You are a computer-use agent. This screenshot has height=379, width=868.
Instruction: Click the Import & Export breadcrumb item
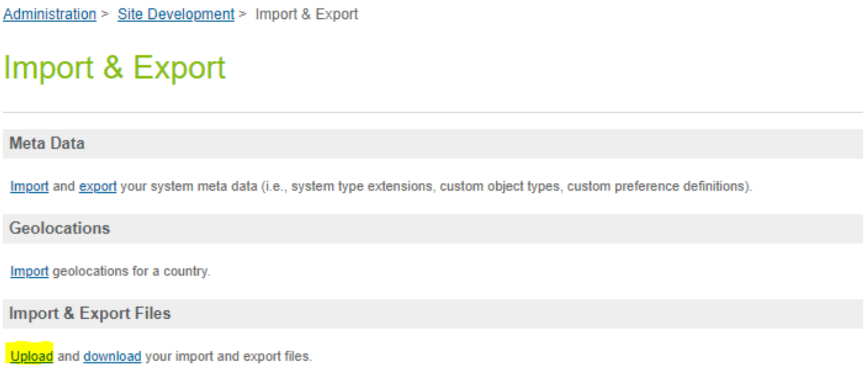[x=306, y=14]
